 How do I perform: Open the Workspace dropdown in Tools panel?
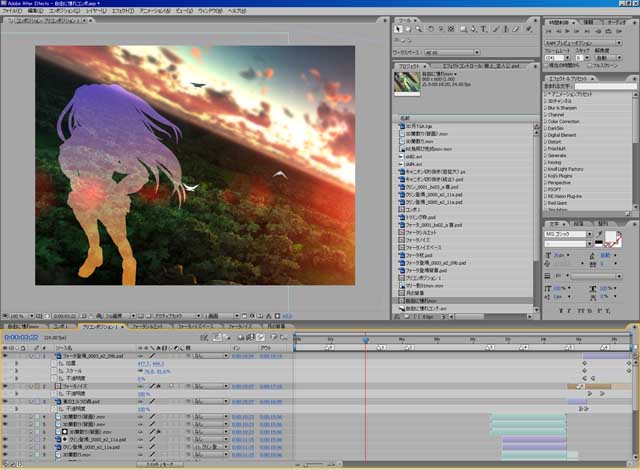pos(452,53)
